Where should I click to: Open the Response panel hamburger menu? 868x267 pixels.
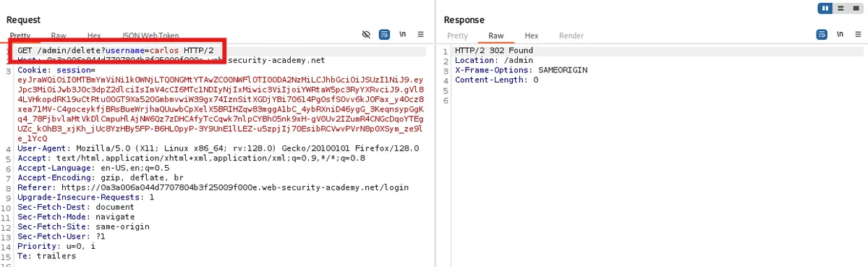(x=858, y=34)
